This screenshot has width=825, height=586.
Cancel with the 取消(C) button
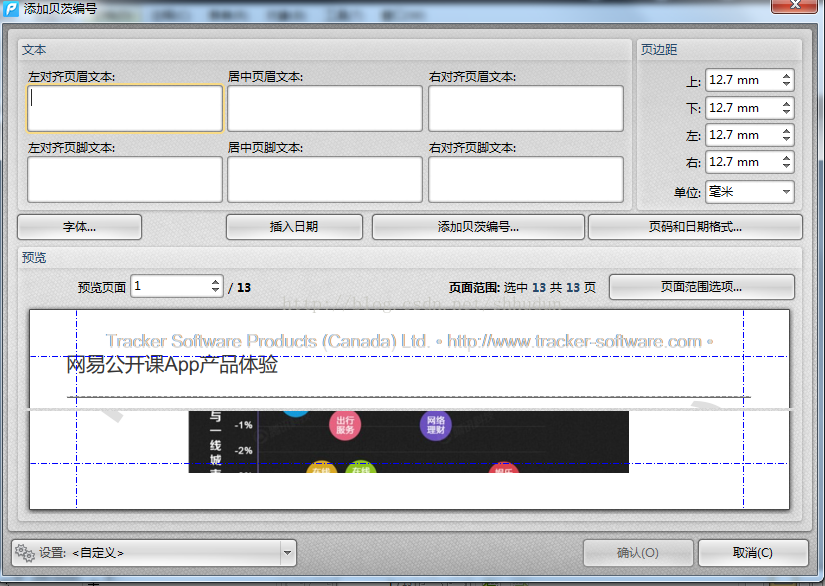(x=753, y=553)
